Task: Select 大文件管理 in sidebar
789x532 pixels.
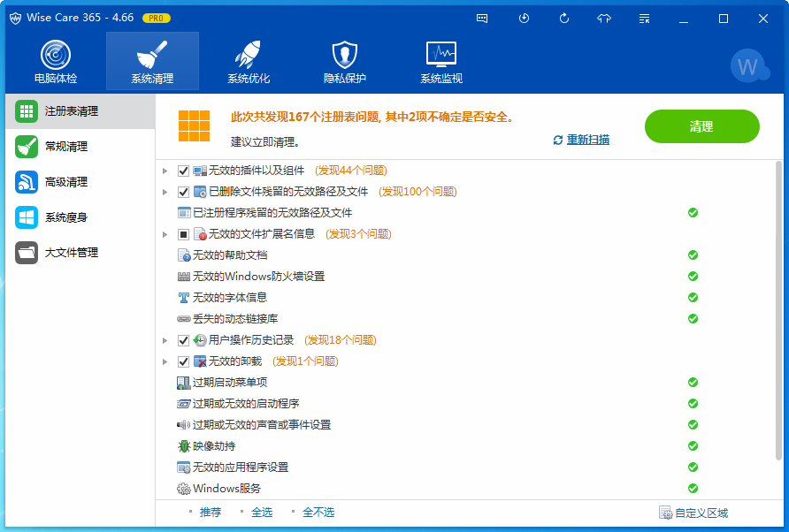Action: point(80,253)
